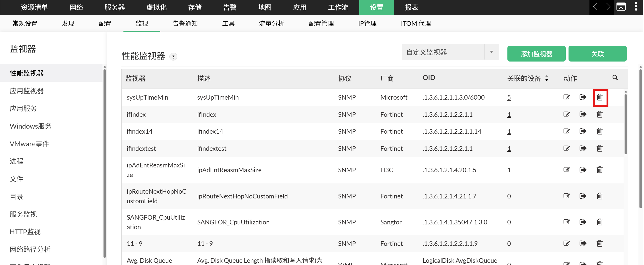Click associate icon for ipAdEntReasmMaxSize row
644x265 pixels.
[x=583, y=170]
